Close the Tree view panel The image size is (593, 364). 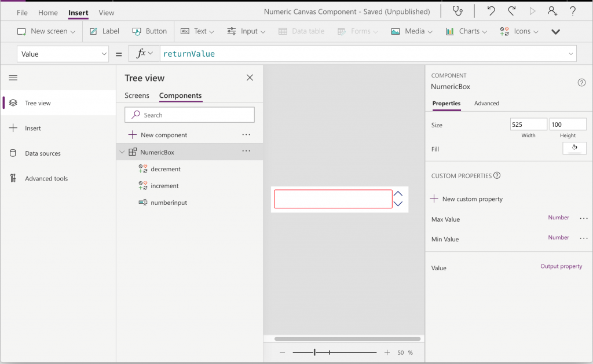point(250,77)
